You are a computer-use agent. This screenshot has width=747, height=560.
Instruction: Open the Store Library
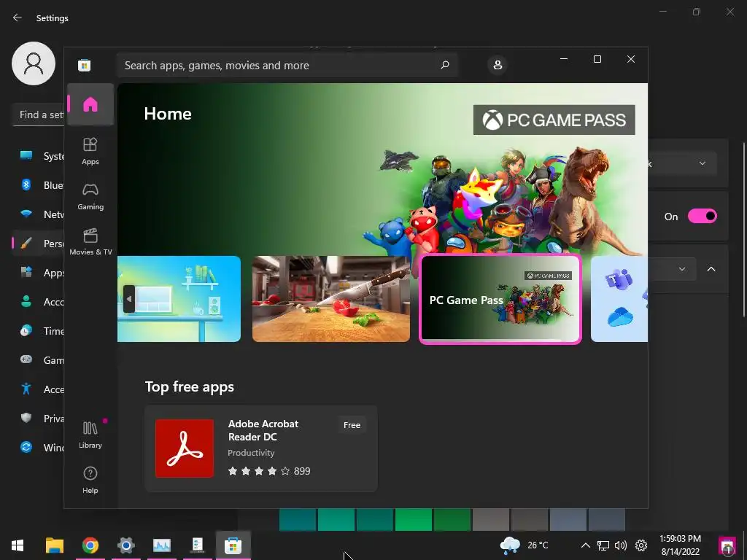[90, 435]
